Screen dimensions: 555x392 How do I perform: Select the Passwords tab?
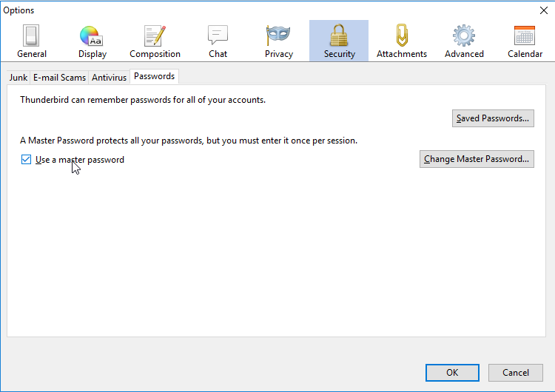point(155,77)
